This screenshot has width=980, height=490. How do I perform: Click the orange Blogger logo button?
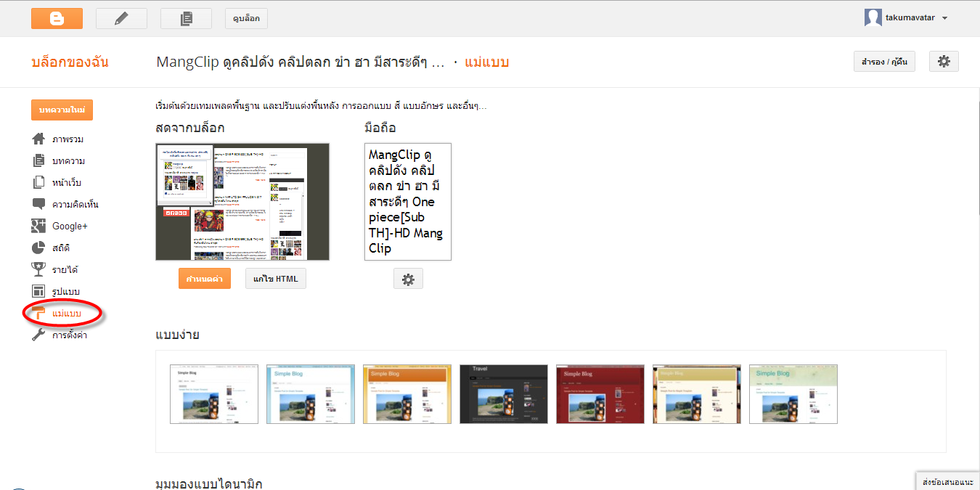(57, 18)
